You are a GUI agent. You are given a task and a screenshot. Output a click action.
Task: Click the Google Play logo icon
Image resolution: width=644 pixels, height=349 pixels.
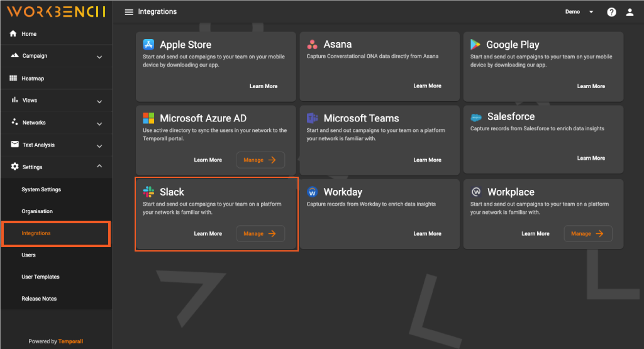[475, 45]
